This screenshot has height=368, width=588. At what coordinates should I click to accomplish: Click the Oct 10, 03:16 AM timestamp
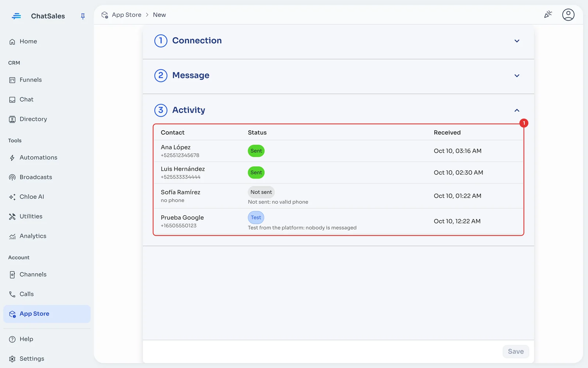(458, 151)
